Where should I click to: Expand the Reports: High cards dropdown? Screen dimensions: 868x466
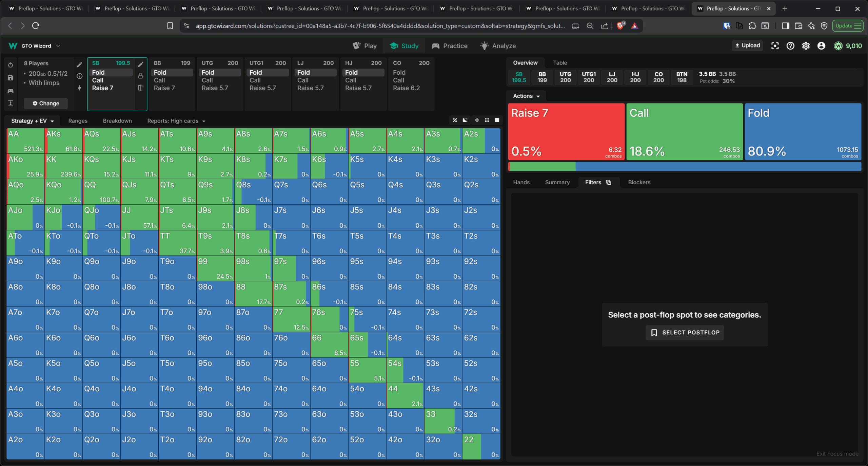pyautogui.click(x=176, y=121)
